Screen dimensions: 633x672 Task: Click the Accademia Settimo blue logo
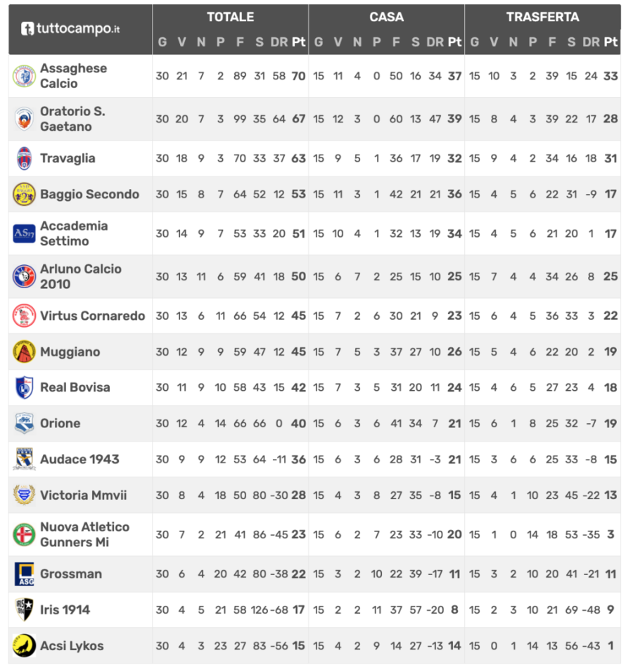24,233
